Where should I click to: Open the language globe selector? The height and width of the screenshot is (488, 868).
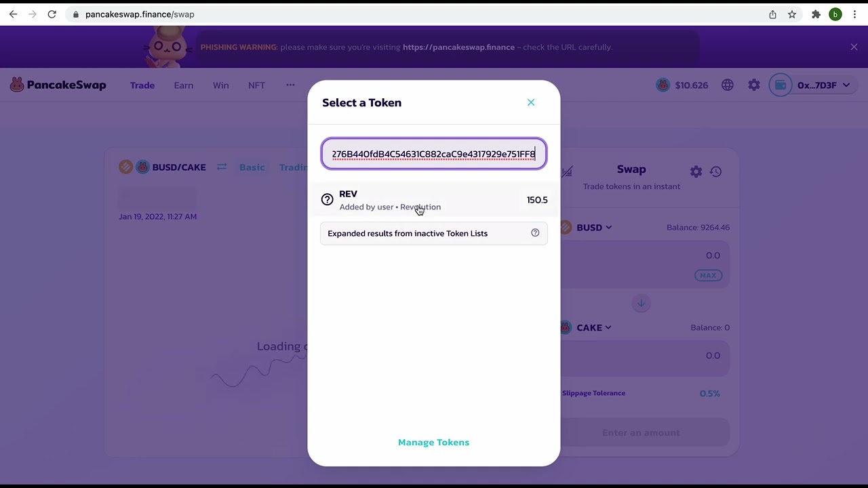pos(728,85)
